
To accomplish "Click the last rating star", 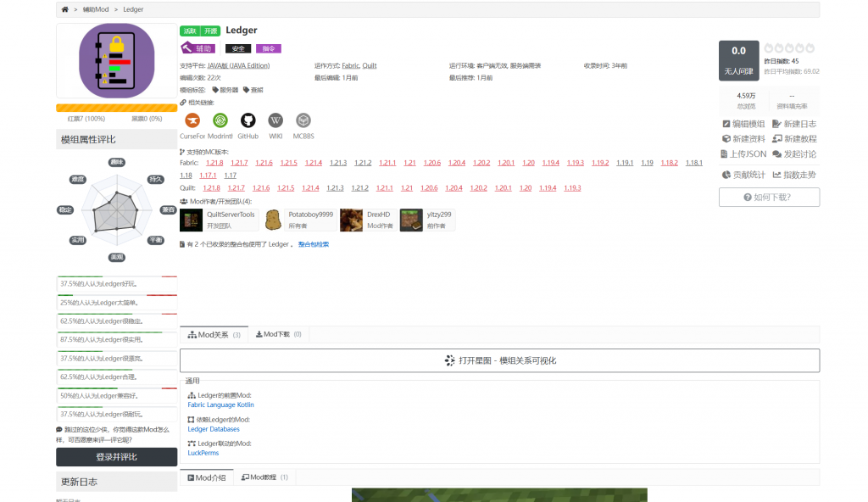I will pos(810,48).
